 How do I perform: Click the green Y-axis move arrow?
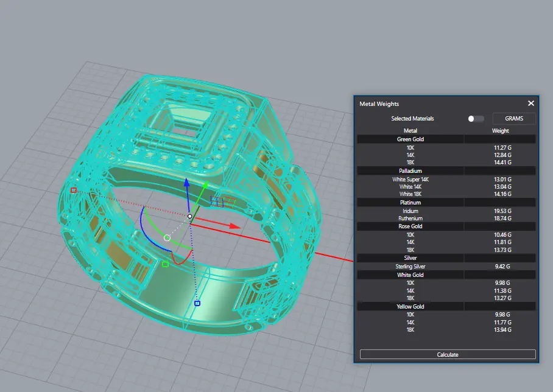pos(205,185)
